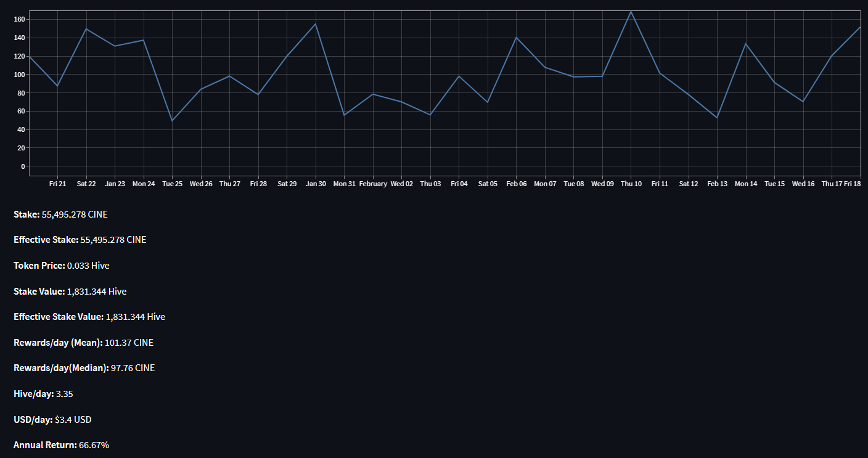Viewport: 868px width, 458px height.
Task: Click the 'Tue 08' x-axis label
Action: tap(573, 184)
